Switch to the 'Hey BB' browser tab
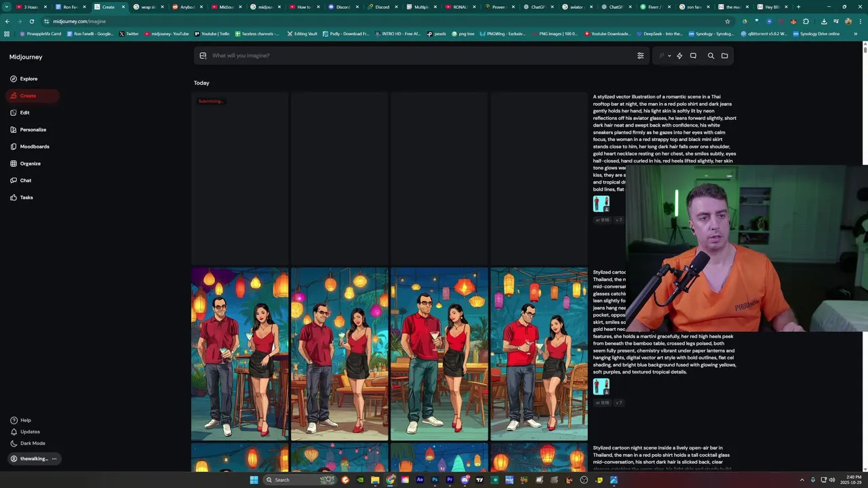This screenshot has width=868, height=488. (772, 7)
